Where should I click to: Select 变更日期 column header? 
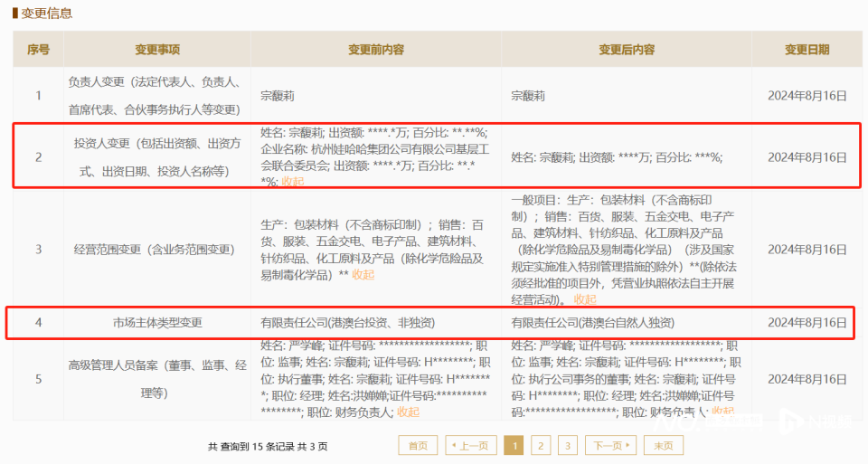807,49
